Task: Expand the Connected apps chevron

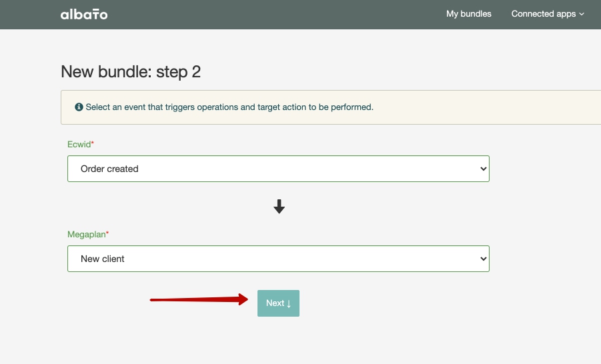Action: coord(582,14)
